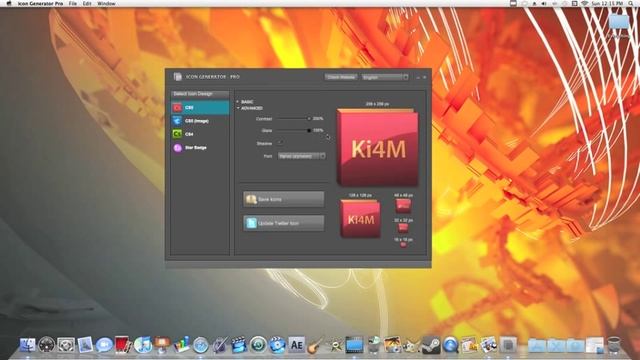Open Time Machine from the dock
Screen dimensions: 640x360
(x=258, y=345)
